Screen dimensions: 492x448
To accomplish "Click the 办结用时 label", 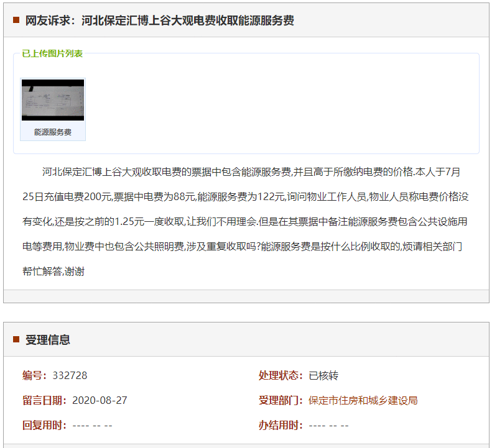I will pos(281,426).
